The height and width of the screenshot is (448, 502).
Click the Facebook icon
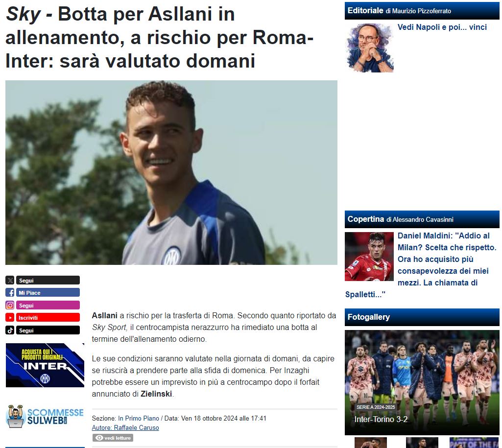click(x=10, y=292)
